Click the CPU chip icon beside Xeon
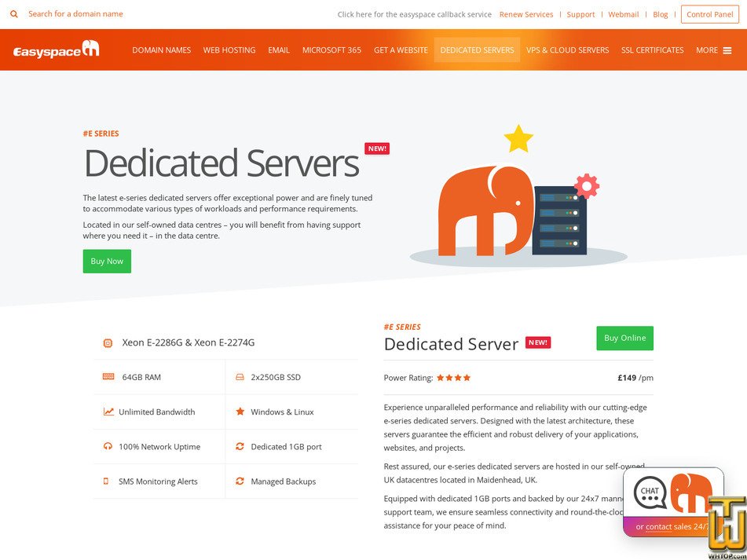Viewport: 747px width, 560px height. 108,343
